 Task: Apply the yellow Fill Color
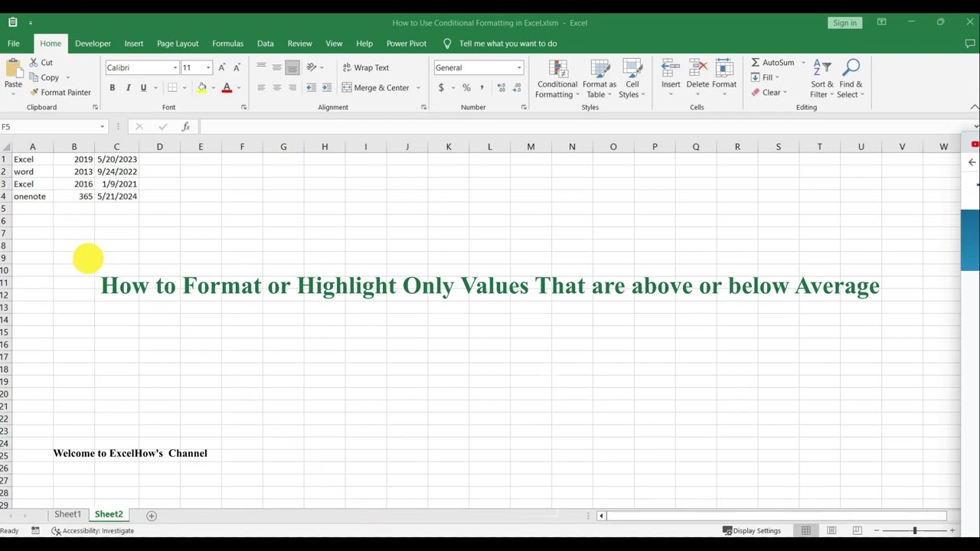pyautogui.click(x=201, y=88)
